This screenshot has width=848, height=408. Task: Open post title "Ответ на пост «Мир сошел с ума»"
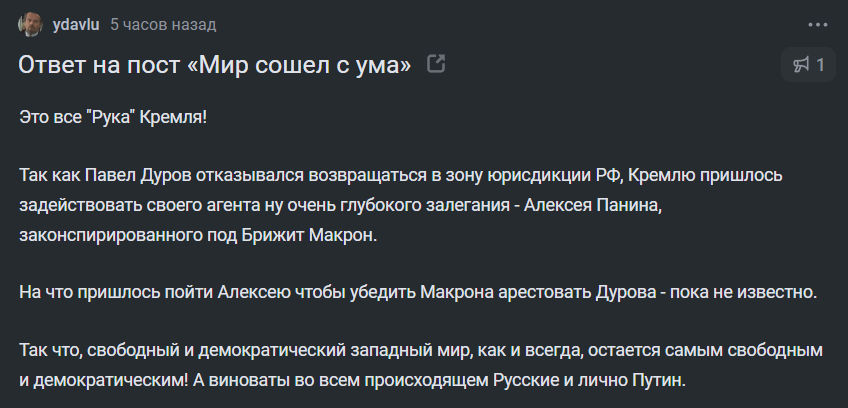click(x=215, y=65)
